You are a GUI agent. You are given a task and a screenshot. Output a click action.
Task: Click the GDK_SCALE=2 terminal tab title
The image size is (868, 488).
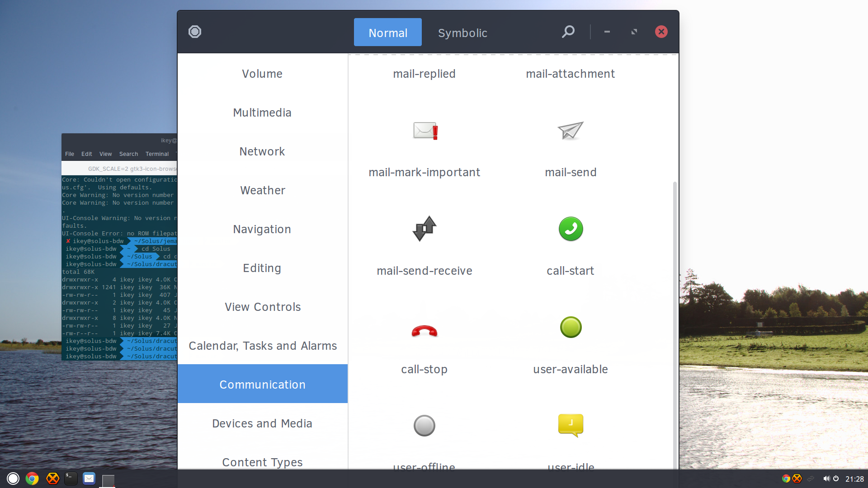coord(132,169)
